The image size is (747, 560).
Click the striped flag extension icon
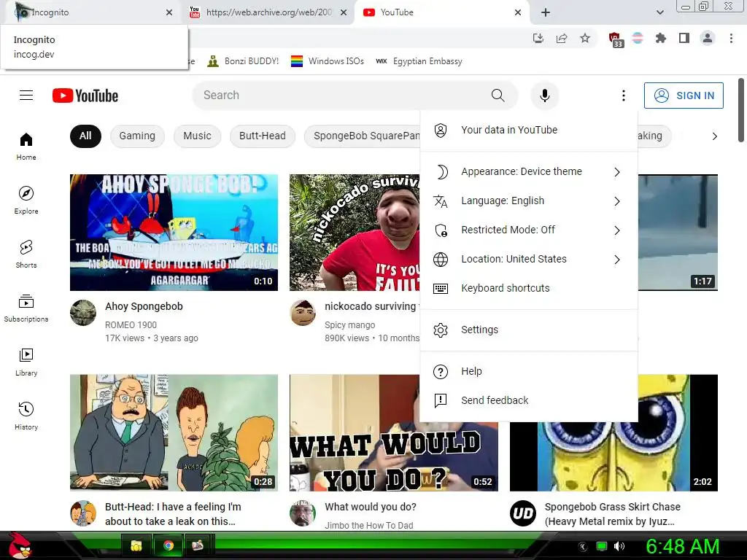(638, 38)
